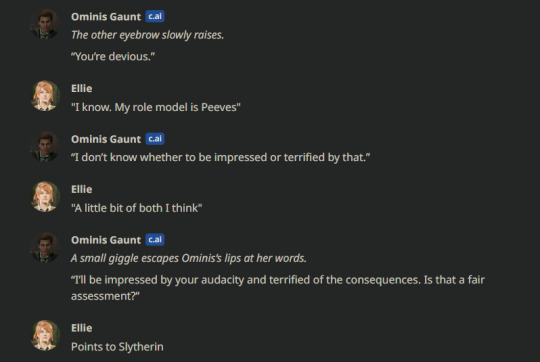This screenshot has height=362, width=540.
Task: Click Ominis Gaunt's avatar beside "impressed or terrified" message
Action: [45, 146]
